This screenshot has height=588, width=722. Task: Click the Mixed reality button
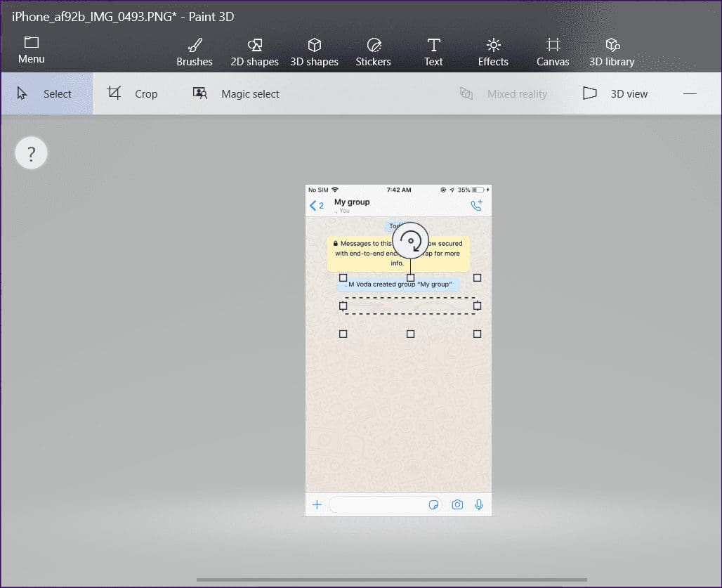point(504,94)
